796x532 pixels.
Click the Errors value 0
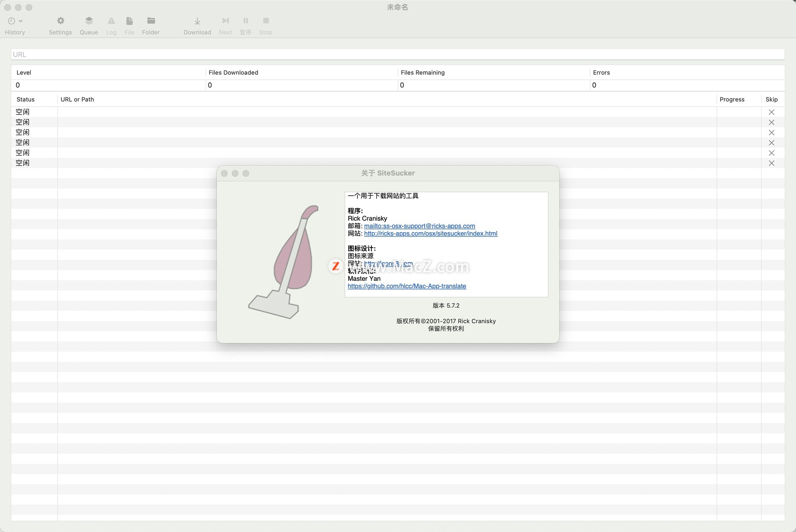pos(594,85)
